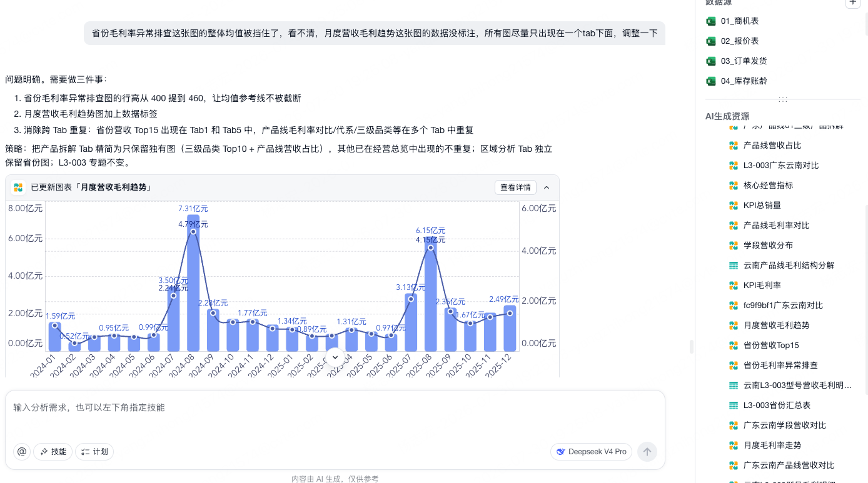This screenshot has width=868, height=483.
Task: Click the table icon next to 云南产品线毛利结构分解
Action: 734,266
